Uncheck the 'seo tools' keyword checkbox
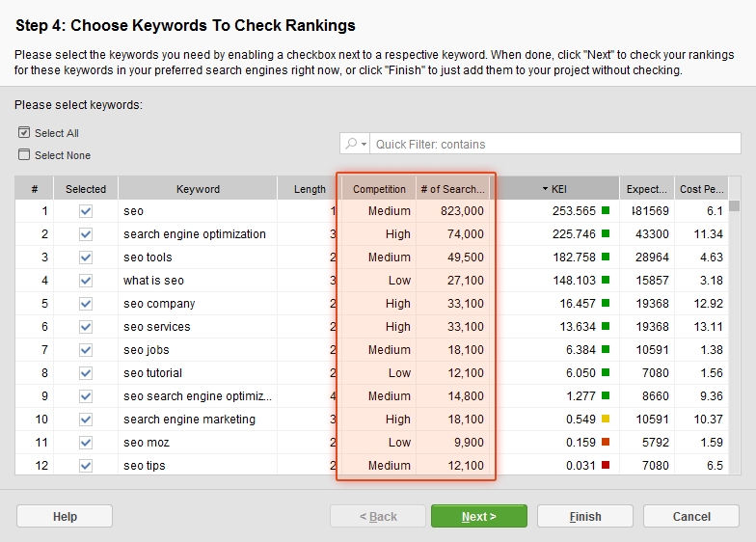This screenshot has height=542, width=756. 86,257
